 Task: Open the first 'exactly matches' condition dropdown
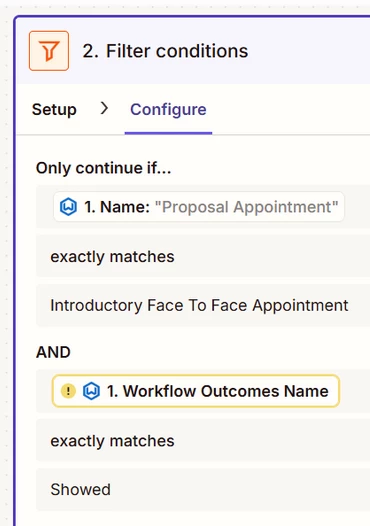[x=203, y=257]
